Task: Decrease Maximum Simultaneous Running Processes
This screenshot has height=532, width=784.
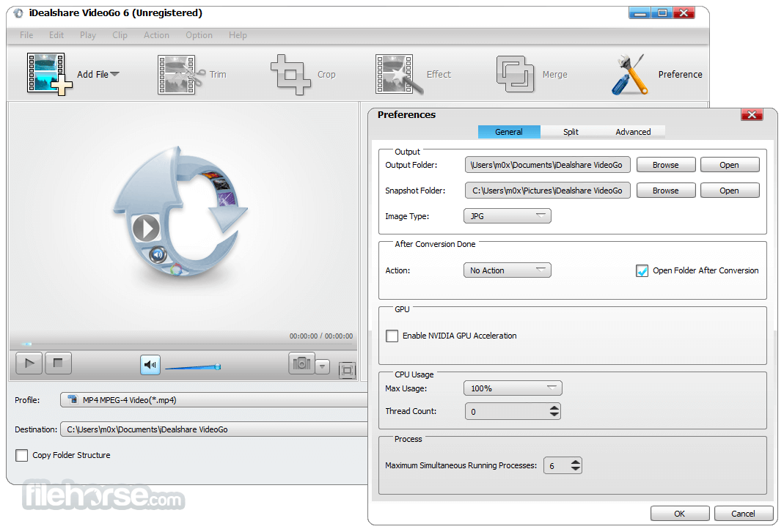Action: pos(576,468)
